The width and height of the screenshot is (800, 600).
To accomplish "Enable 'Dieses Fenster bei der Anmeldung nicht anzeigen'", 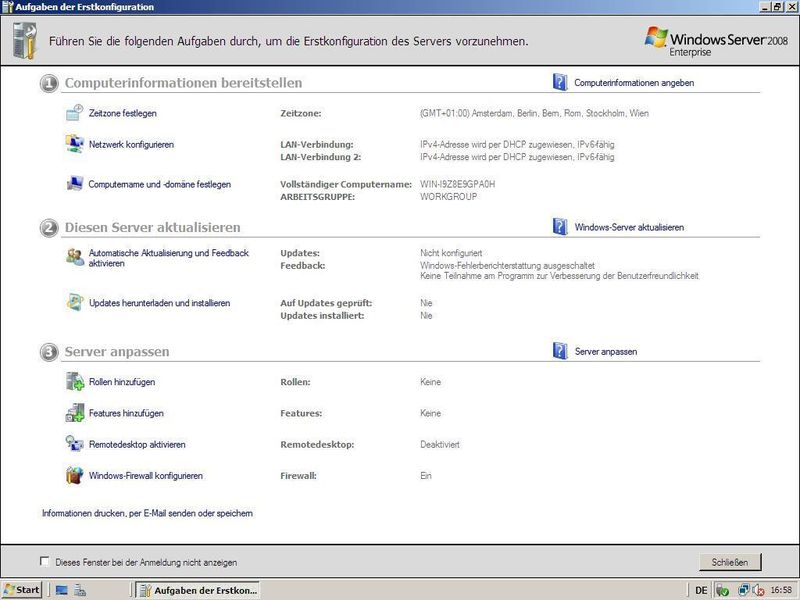I will click(x=44, y=562).
